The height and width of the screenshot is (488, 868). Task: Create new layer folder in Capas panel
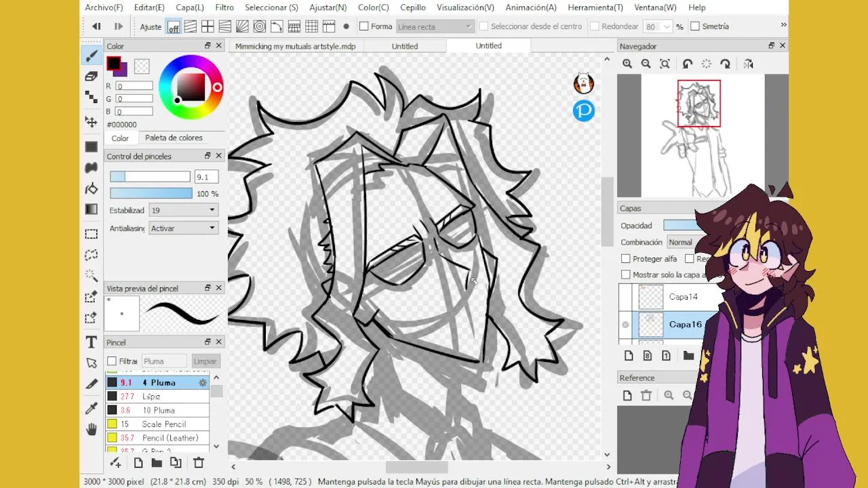688,355
